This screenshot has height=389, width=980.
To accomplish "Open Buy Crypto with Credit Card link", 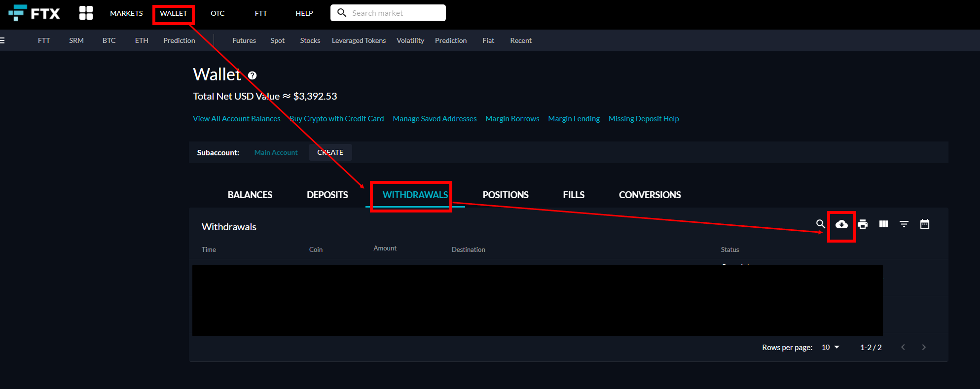I will [336, 119].
